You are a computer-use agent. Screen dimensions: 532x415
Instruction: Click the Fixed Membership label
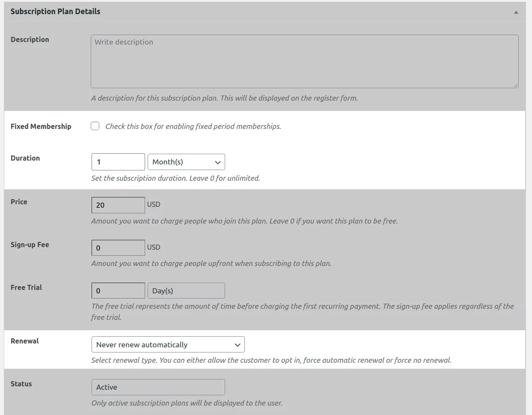[41, 126]
